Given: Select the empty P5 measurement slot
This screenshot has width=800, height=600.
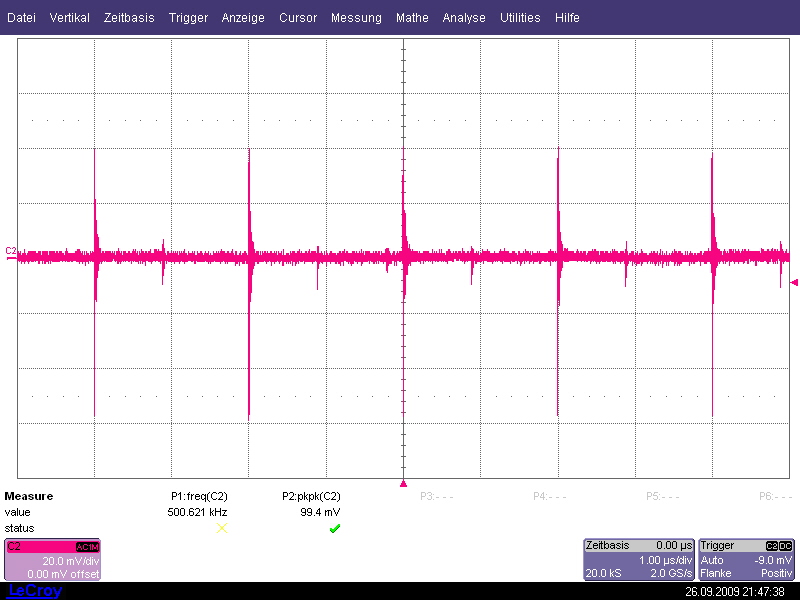Looking at the screenshot, I should click(x=662, y=496).
